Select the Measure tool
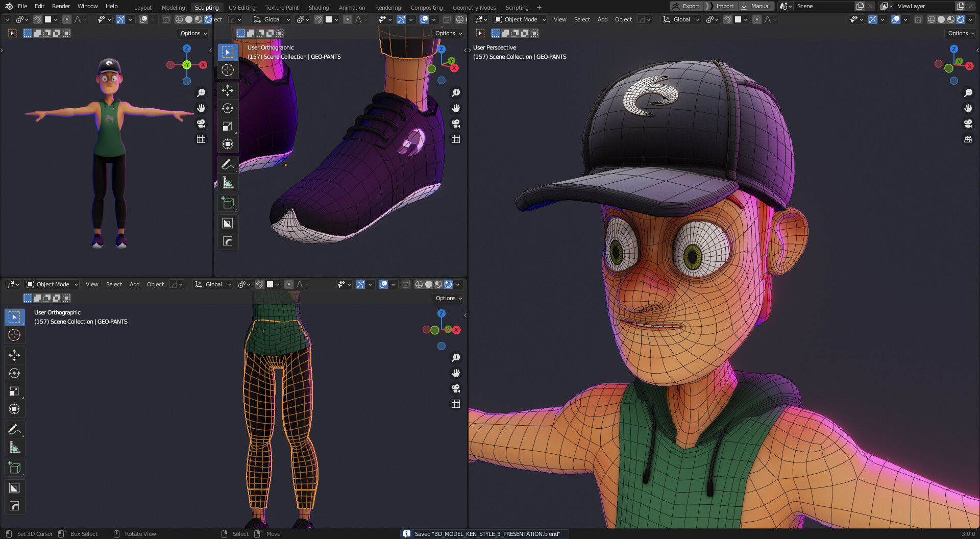Viewport: 980px width, 539px height. coord(14,448)
